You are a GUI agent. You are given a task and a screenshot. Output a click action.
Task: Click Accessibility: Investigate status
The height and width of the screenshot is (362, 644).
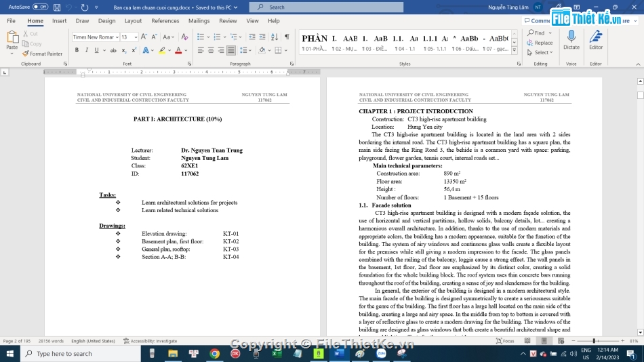click(x=150, y=341)
